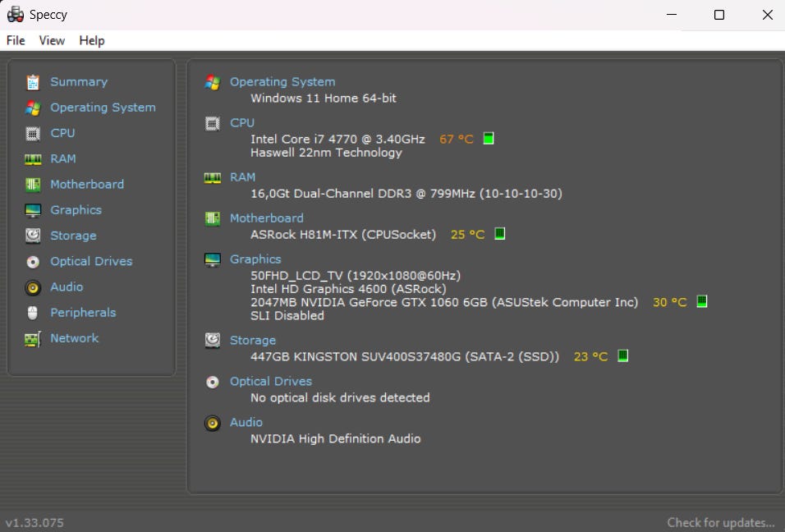
Task: Click the Storage hard drive icon in sidebar
Action: [x=33, y=236]
